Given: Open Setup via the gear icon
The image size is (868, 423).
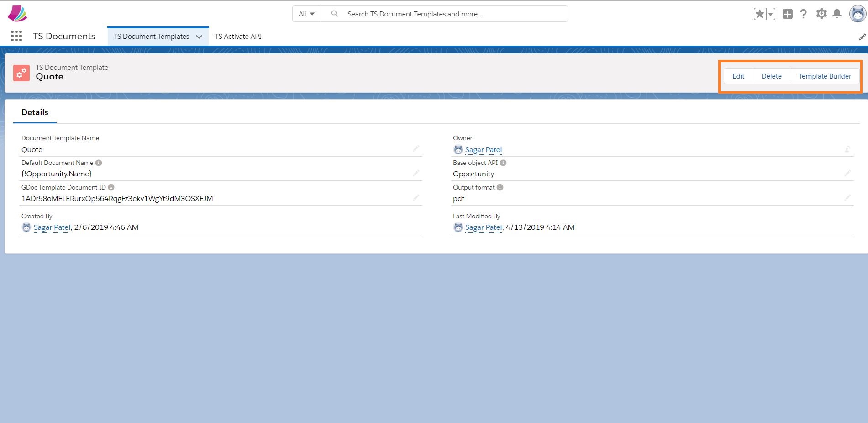Looking at the screenshot, I should 821,14.
